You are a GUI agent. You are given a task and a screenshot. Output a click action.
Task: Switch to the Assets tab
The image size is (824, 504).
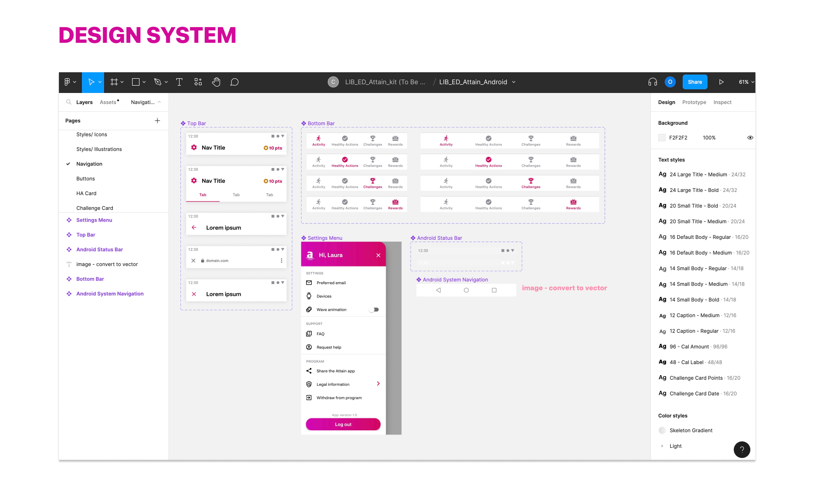pyautogui.click(x=108, y=102)
